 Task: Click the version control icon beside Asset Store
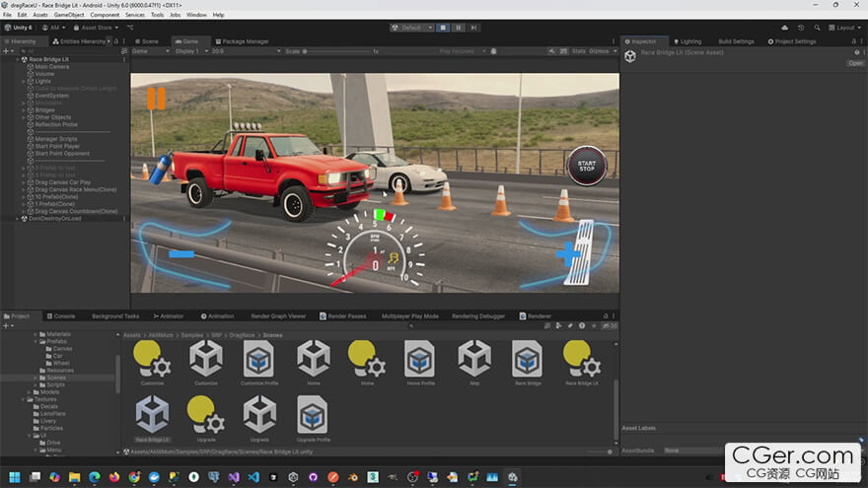130,28
